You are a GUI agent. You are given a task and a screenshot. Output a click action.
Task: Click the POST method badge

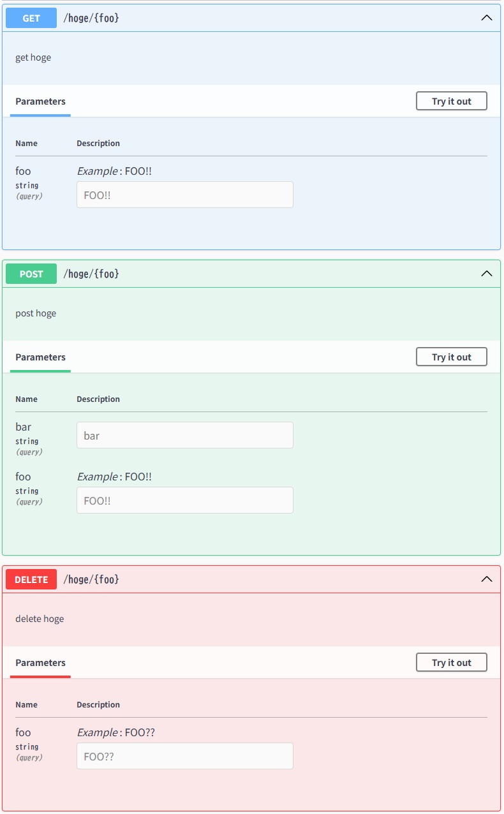click(31, 273)
